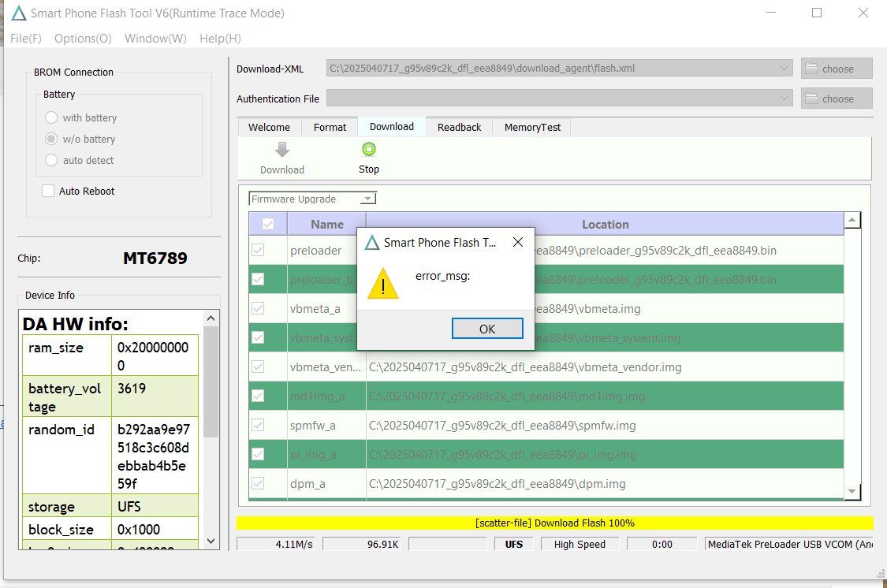Close the error_msg dialog with X
The width and height of the screenshot is (887, 588).
tap(517, 242)
